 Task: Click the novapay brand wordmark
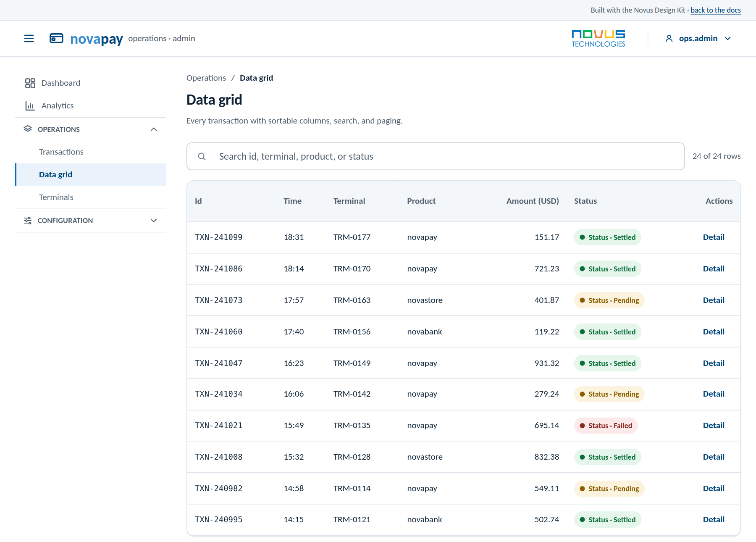tap(97, 39)
